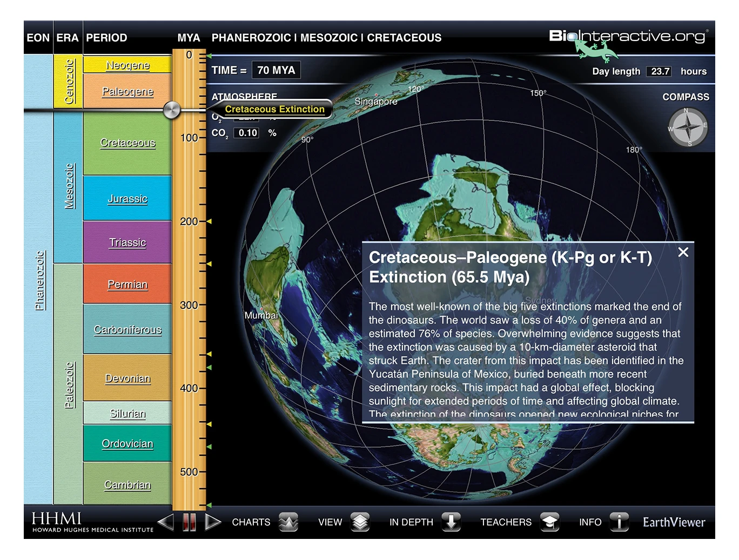Pause the timeline animation
This screenshot has height=560, width=739.
tap(189, 522)
